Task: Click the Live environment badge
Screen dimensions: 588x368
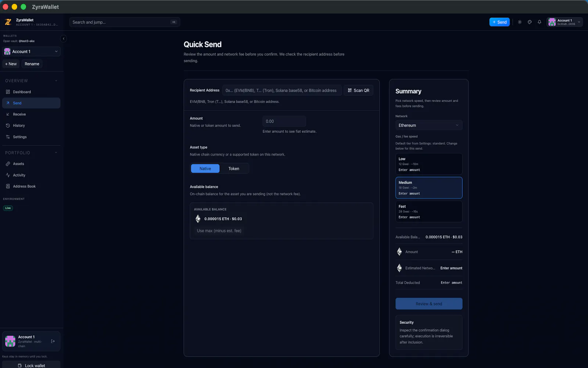Action: pos(8,208)
